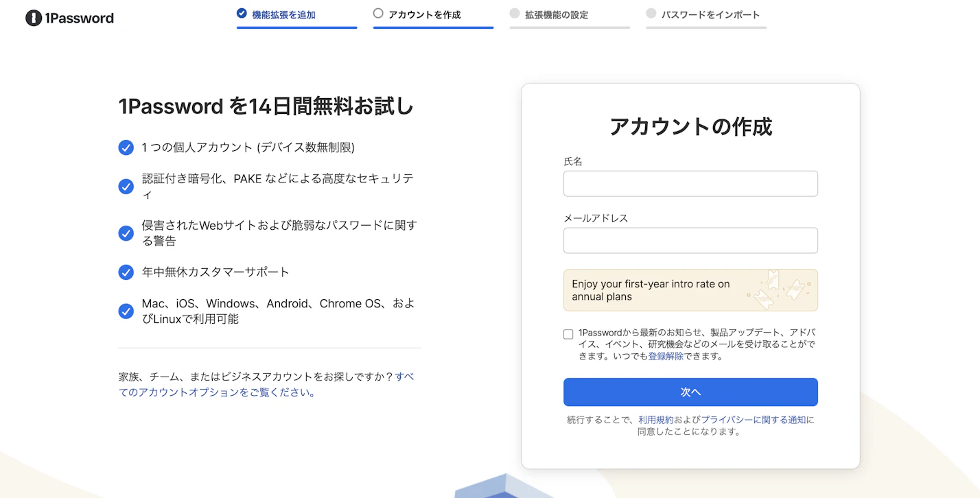Click the メールアドレス field label

coord(596,218)
